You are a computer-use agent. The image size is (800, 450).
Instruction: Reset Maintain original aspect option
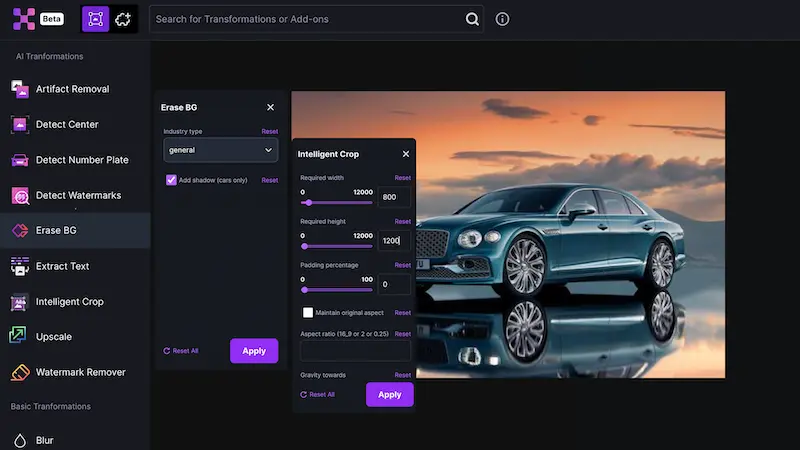403,313
